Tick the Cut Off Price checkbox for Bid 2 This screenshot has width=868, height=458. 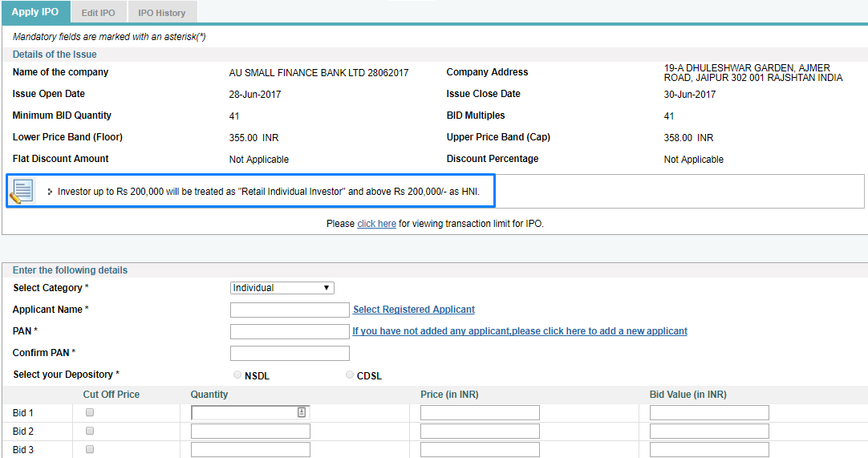[90, 430]
